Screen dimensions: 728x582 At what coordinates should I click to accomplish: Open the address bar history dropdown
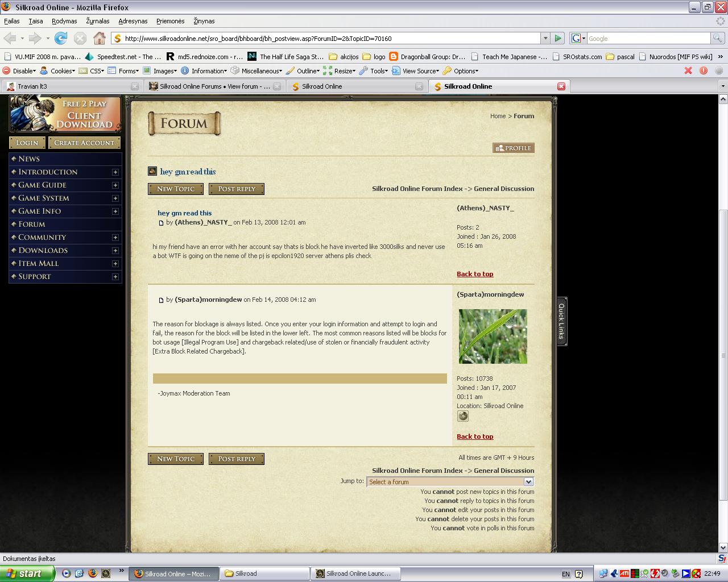[x=545, y=38]
